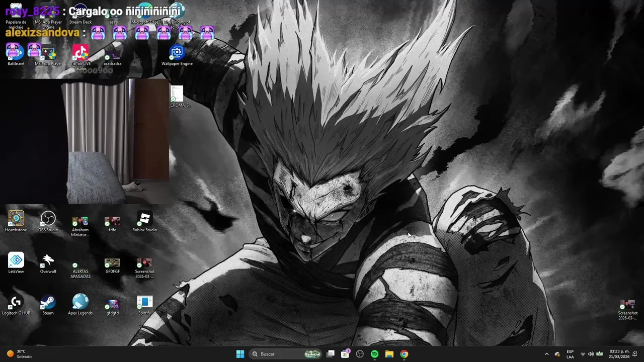The height and width of the screenshot is (362, 644).
Task: Select the Overwolf desktop shortcut
Action: point(48,263)
